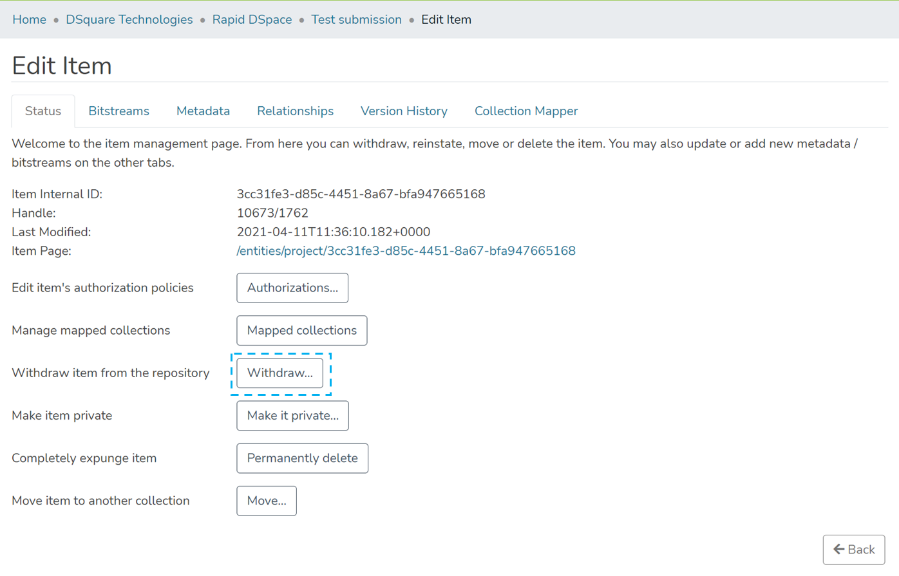Click the Edit Item breadcrumb entry
The height and width of the screenshot is (576, 899).
point(446,20)
